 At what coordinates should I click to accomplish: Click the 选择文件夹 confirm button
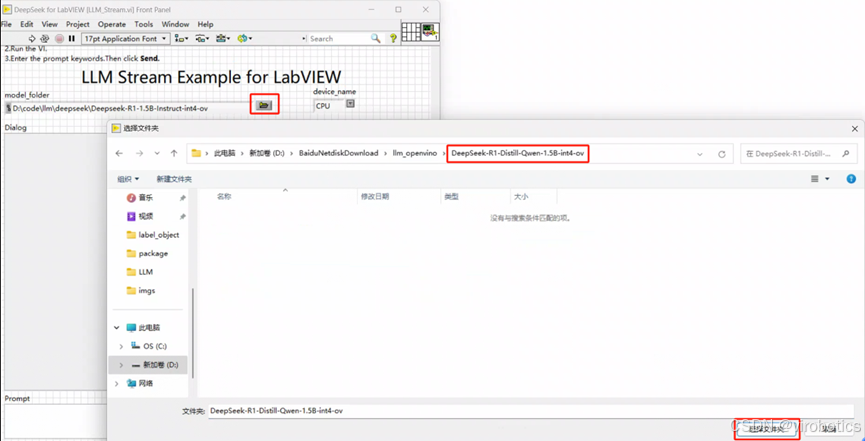click(766, 429)
